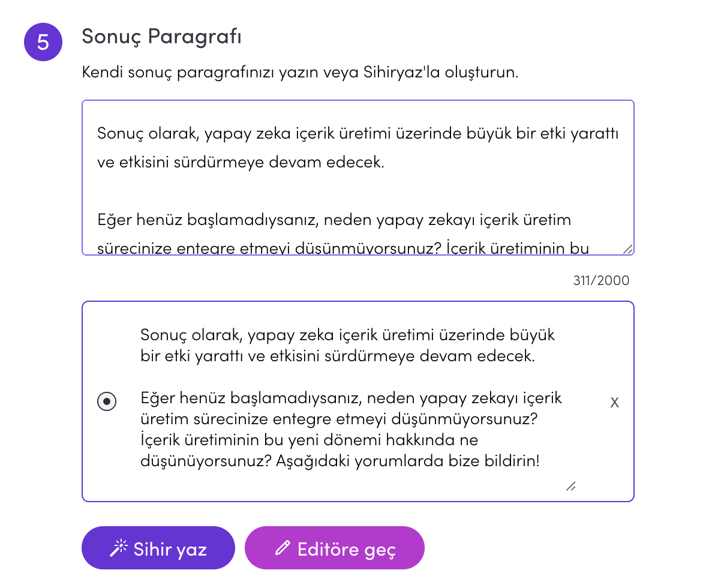Viewport: 709px width, 588px height.
Task: Click the Sihir yaz button label
Action: click(170, 549)
